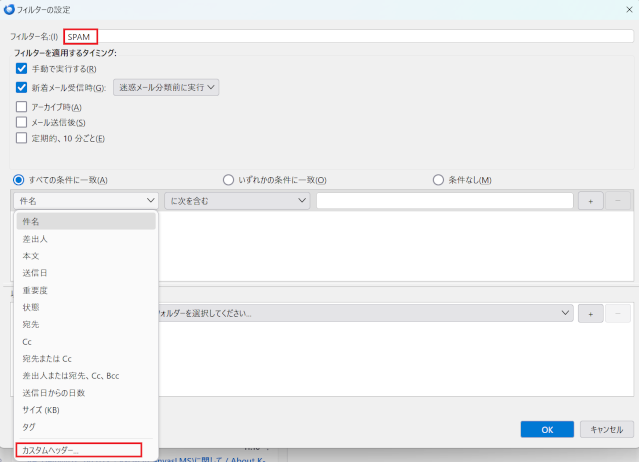Choose 差出人 from the dropdown list
Image resolution: width=639 pixels, height=462 pixels.
coord(35,239)
